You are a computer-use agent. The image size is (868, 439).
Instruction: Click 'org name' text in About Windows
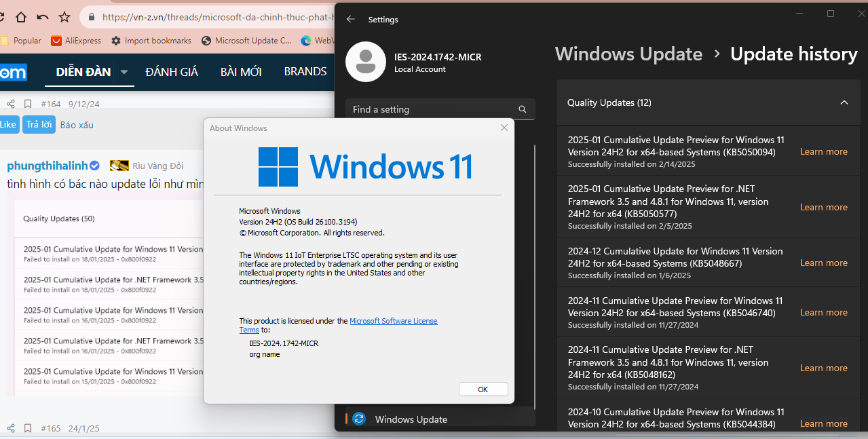[265, 354]
